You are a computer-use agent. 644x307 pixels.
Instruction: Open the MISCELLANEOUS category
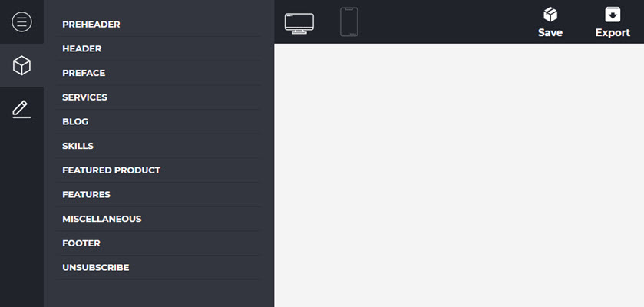(158, 219)
